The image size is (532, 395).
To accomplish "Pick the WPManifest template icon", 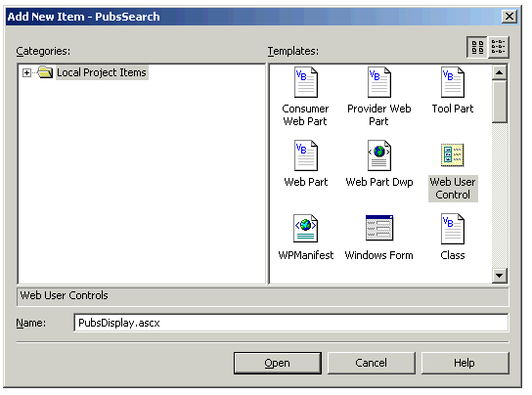I will click(305, 228).
